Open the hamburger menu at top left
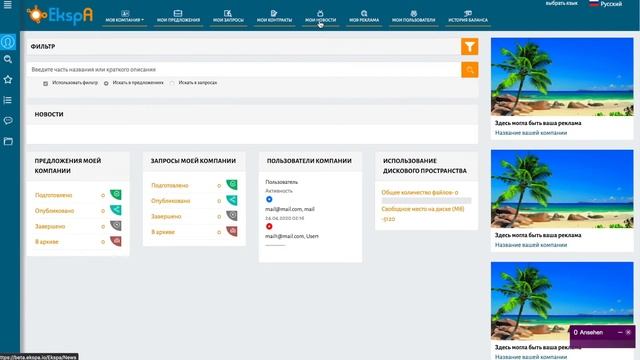The height and width of the screenshot is (360, 640). pos(7,4)
